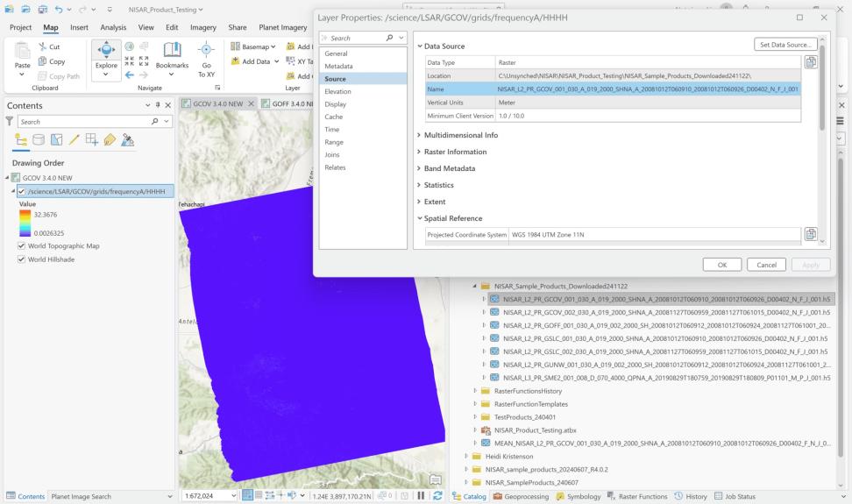Click the Fixed Zoom Out arrows
852x504 pixels.
[144, 60]
